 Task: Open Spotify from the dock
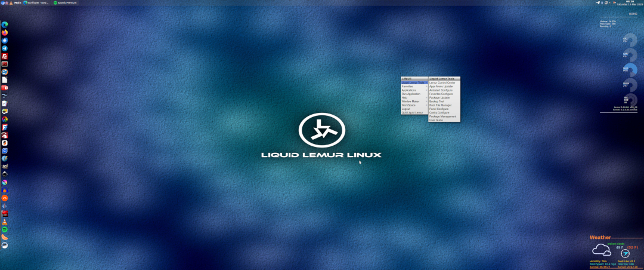pos(5,229)
